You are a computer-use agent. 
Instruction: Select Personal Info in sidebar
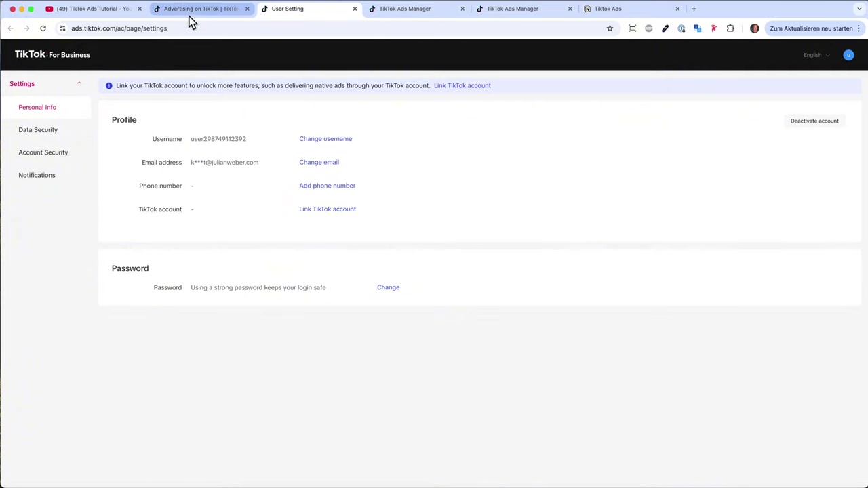[x=37, y=107]
